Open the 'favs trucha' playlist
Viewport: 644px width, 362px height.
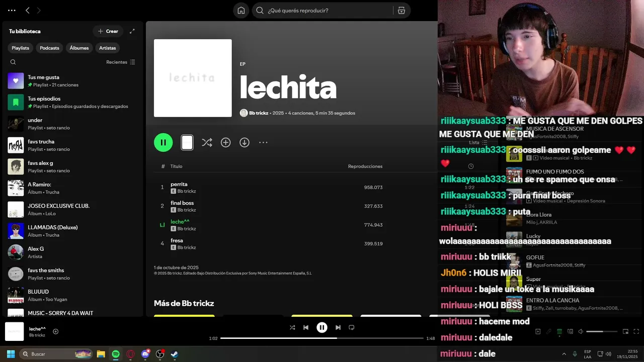click(x=73, y=145)
